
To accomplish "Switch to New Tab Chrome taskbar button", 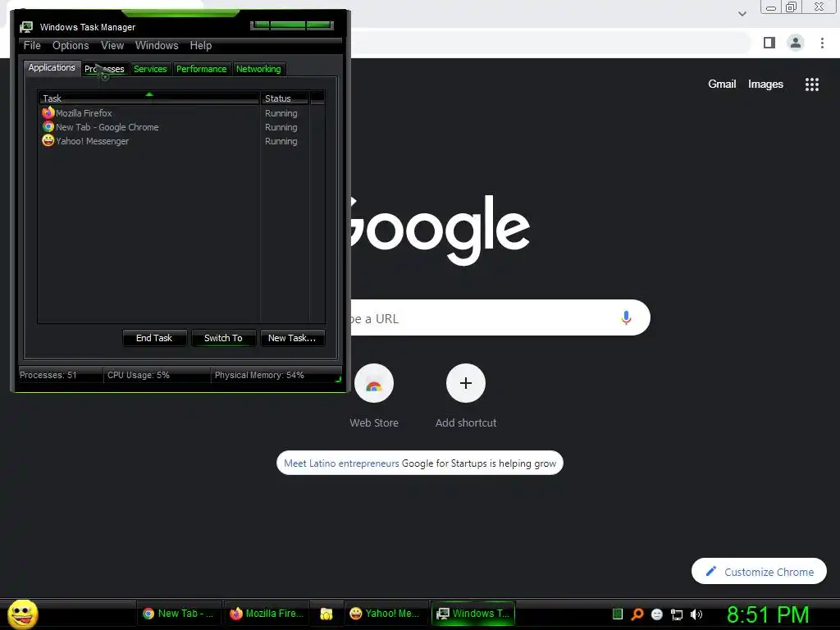I will [178, 614].
